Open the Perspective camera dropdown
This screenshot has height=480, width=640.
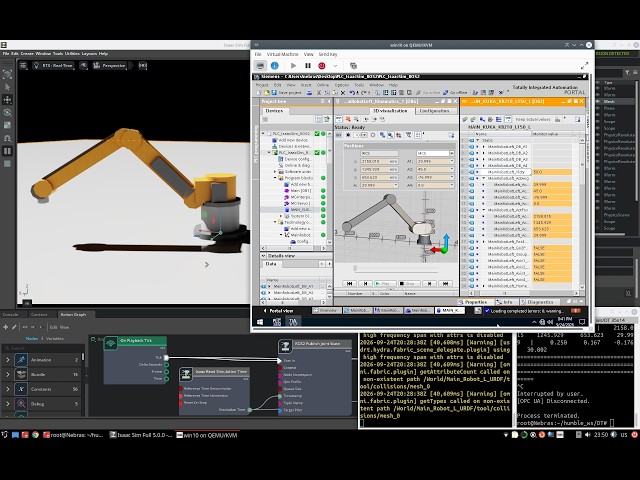(109, 65)
